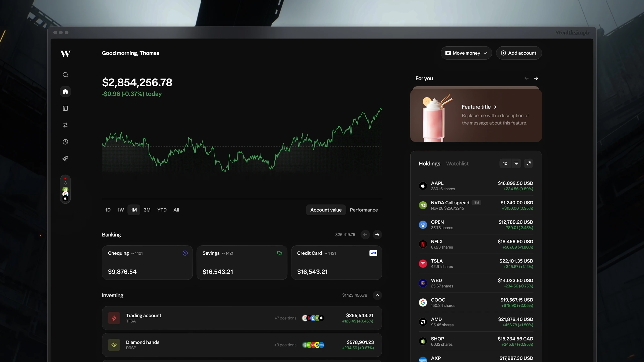Switch chart to Performance mode
This screenshot has width=644, height=362.
(x=364, y=210)
